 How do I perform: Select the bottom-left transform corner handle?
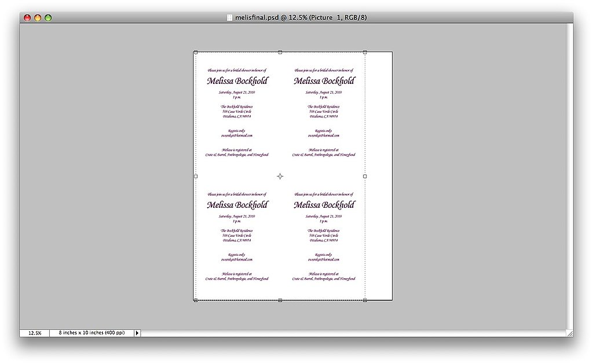pos(196,300)
